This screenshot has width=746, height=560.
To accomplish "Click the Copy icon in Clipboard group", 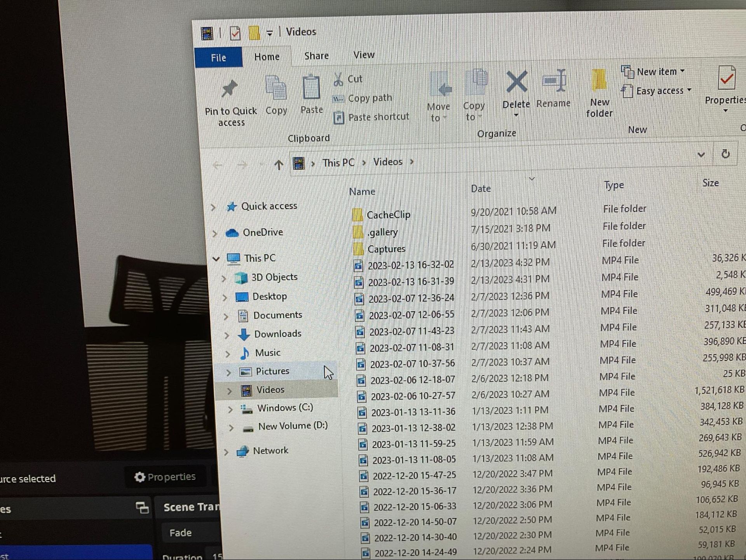I will point(276,88).
